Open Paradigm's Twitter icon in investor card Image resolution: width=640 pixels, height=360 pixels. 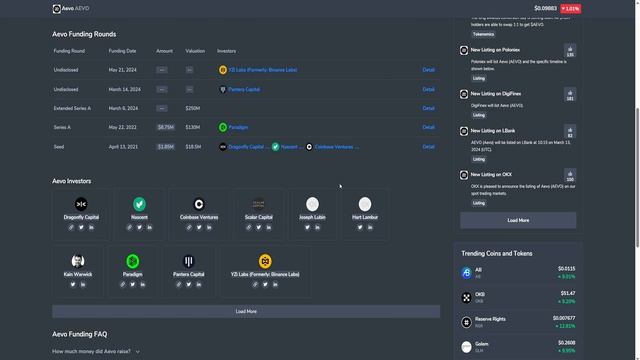[x=133, y=284]
